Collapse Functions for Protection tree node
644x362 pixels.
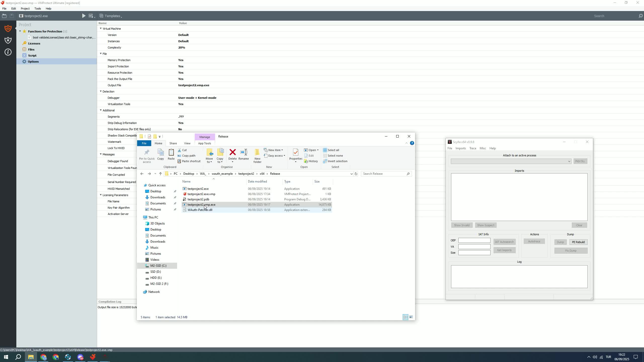point(20,31)
